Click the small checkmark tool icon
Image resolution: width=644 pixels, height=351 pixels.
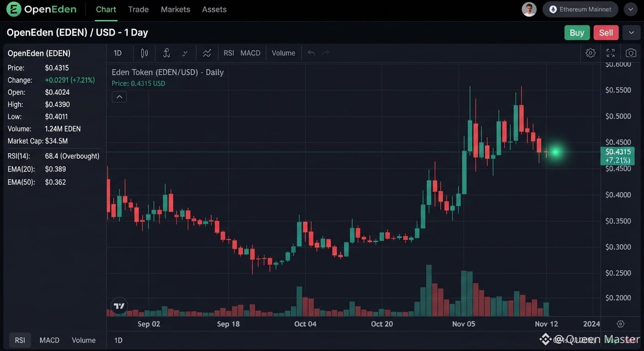(185, 53)
